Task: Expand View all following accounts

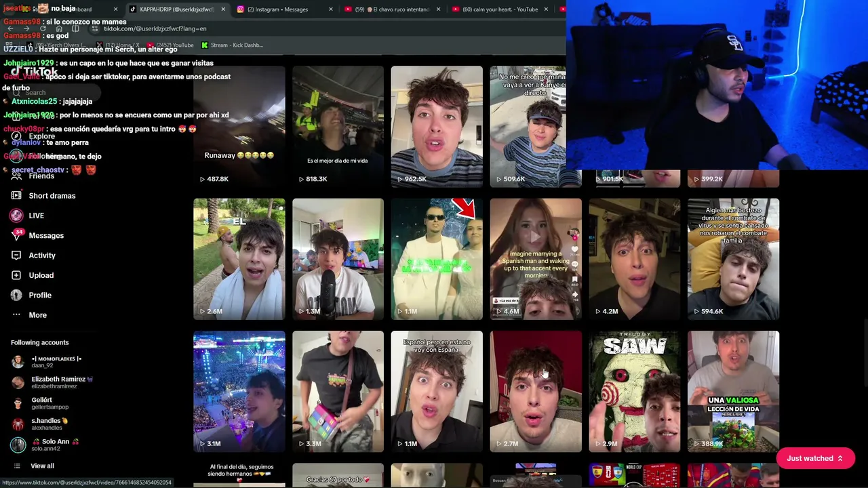Action: 42,466
